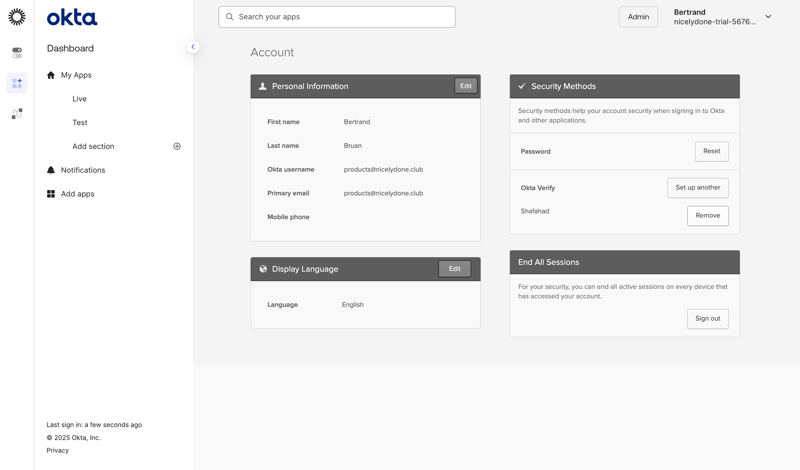Click the bell icon beside Notifications
Image resolution: width=800 pixels, height=470 pixels.
coord(51,170)
